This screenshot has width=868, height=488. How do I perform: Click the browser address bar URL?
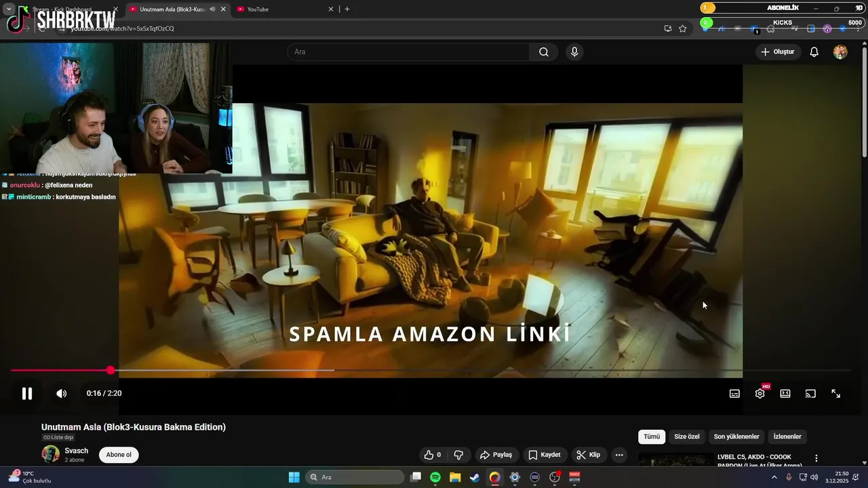(x=123, y=28)
